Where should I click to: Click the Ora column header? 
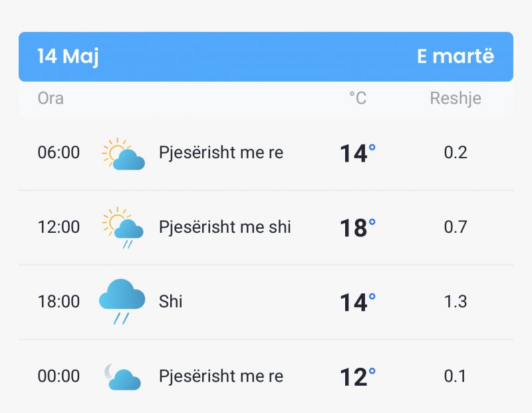coord(51,98)
